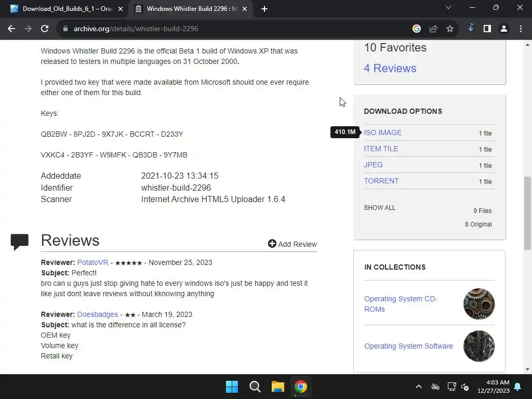This screenshot has height=399, width=532.
Task: Click the network icon in system tray
Action: [x=451, y=387]
